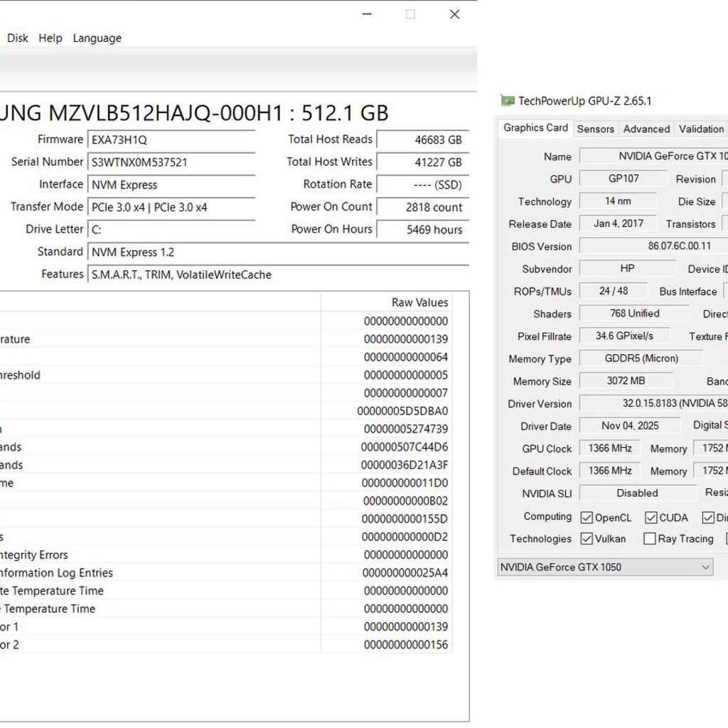
Task: Open the Validation tab in GPU-Z
Action: [701, 129]
